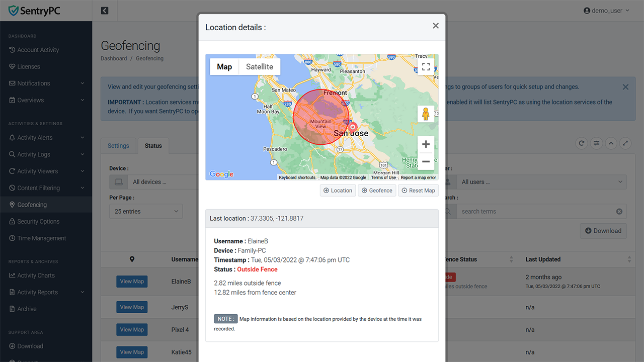Image resolution: width=644 pixels, height=362 pixels.
Task: Expand the Activity Alerts menu
Action: [x=46, y=138]
